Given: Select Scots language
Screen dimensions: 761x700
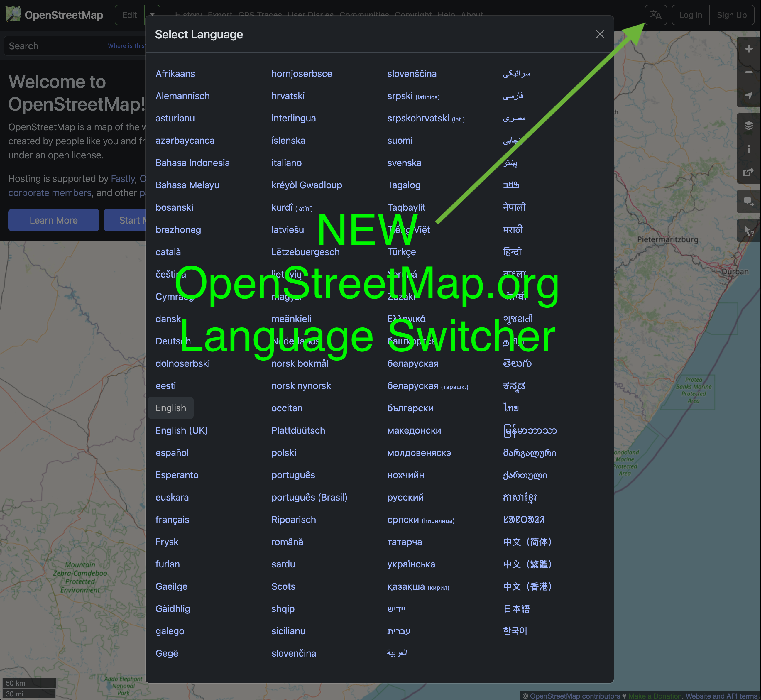Looking at the screenshot, I should click(283, 586).
